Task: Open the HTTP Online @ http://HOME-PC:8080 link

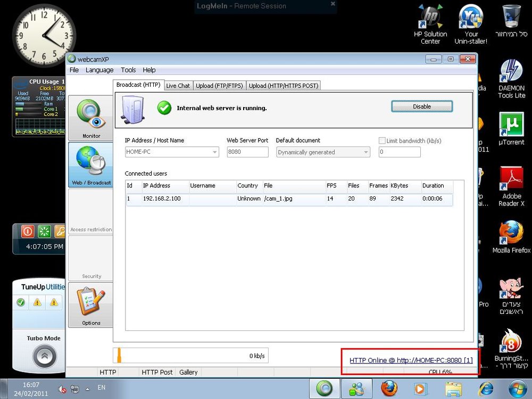Action: click(411, 360)
